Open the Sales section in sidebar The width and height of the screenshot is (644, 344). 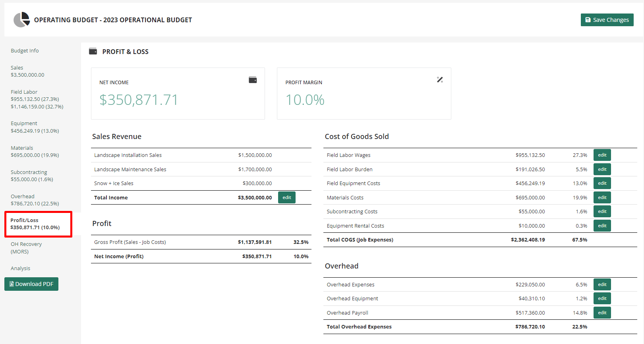27,71
